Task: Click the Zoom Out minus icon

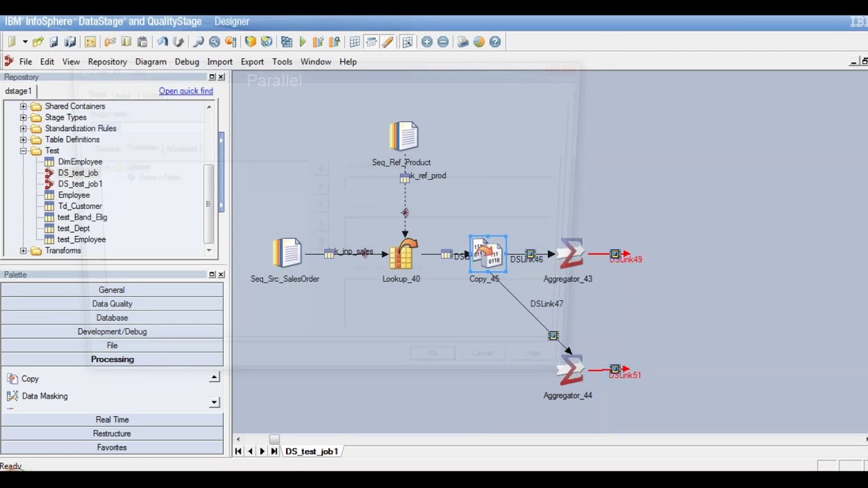Action: click(x=443, y=42)
